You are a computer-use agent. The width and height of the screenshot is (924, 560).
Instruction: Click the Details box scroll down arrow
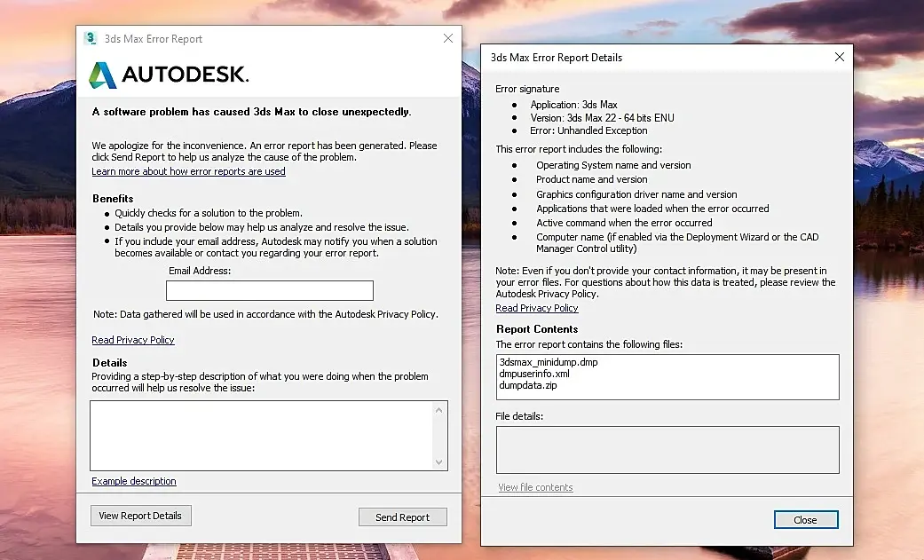439,462
